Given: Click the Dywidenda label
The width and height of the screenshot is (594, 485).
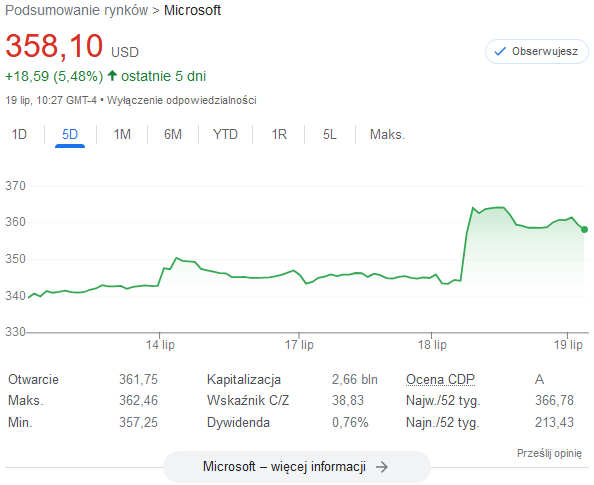Looking at the screenshot, I should coord(238,422).
